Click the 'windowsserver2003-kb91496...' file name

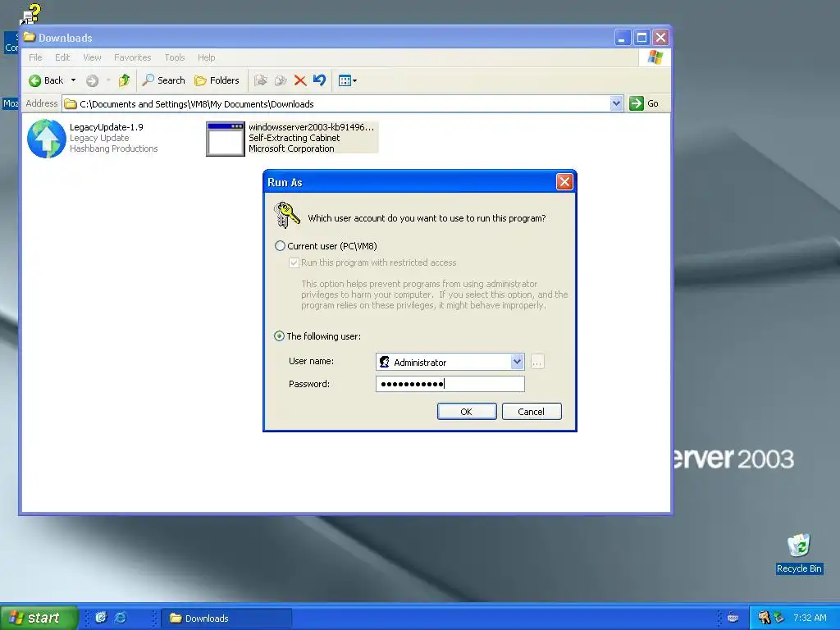(x=311, y=127)
